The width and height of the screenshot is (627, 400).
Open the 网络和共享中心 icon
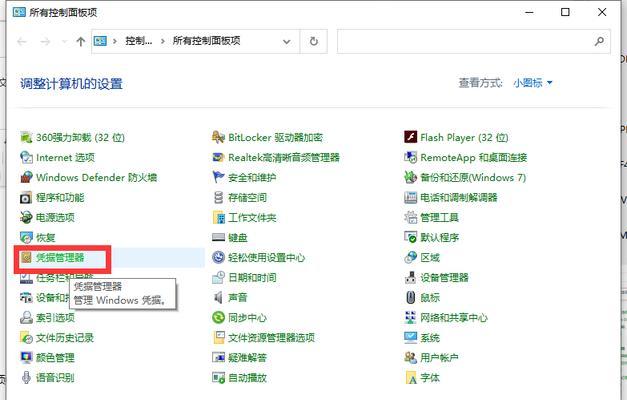(411, 318)
